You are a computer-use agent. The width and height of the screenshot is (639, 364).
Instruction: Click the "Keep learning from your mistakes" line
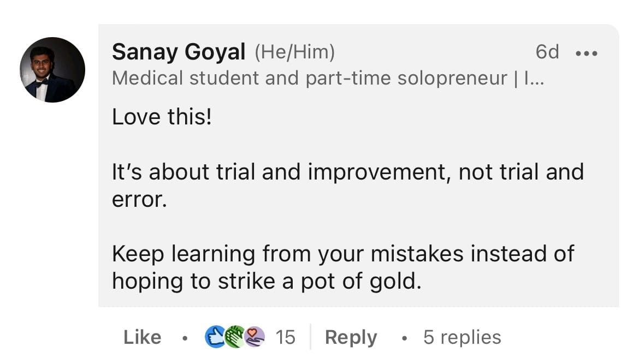(x=343, y=254)
